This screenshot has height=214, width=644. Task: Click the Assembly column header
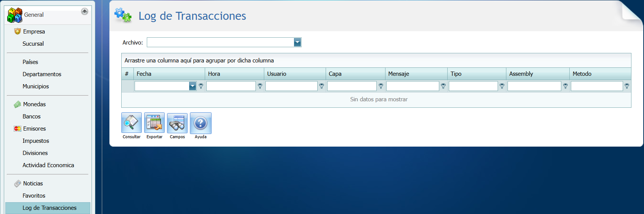click(x=538, y=74)
